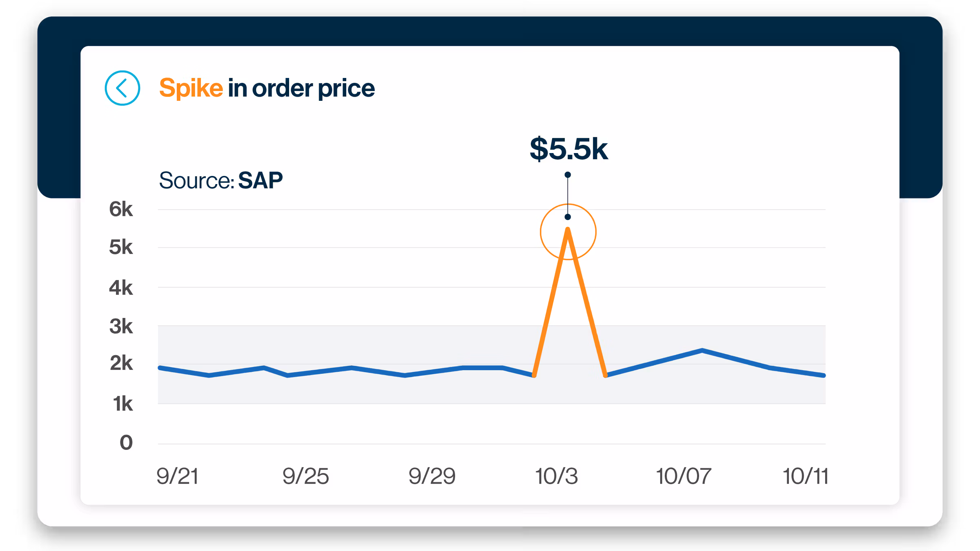Click the orange "Spike" word in title

191,88
